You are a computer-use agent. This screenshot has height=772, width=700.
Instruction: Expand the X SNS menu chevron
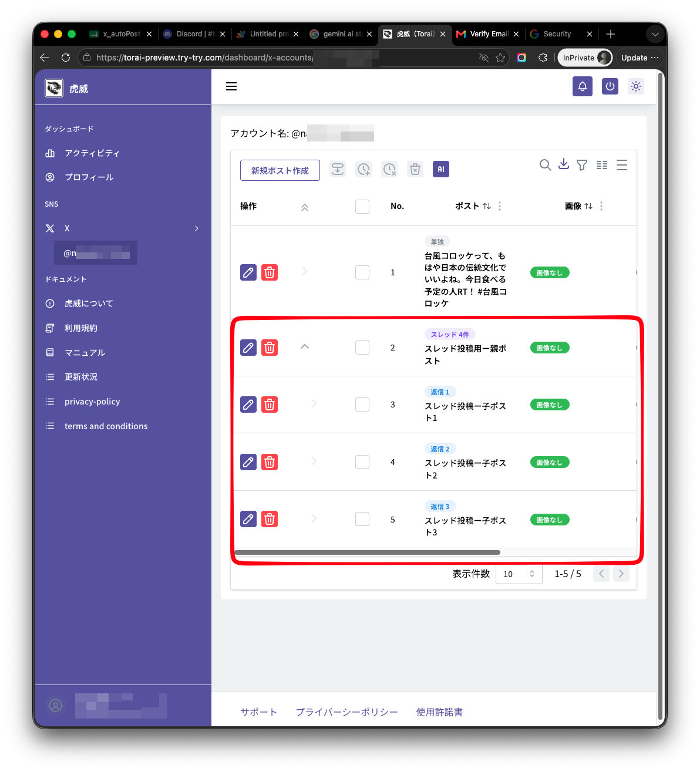click(197, 228)
